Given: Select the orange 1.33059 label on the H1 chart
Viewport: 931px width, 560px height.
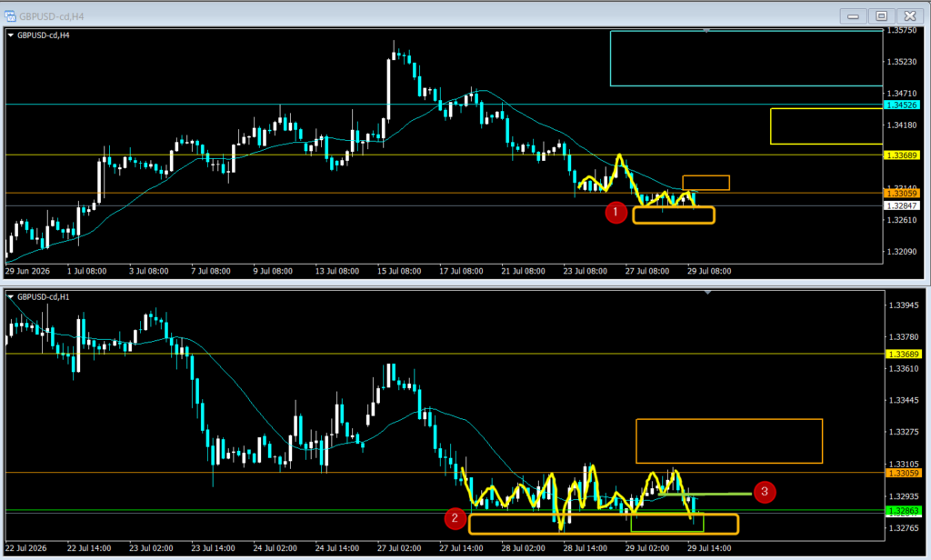Looking at the screenshot, I should [903, 474].
